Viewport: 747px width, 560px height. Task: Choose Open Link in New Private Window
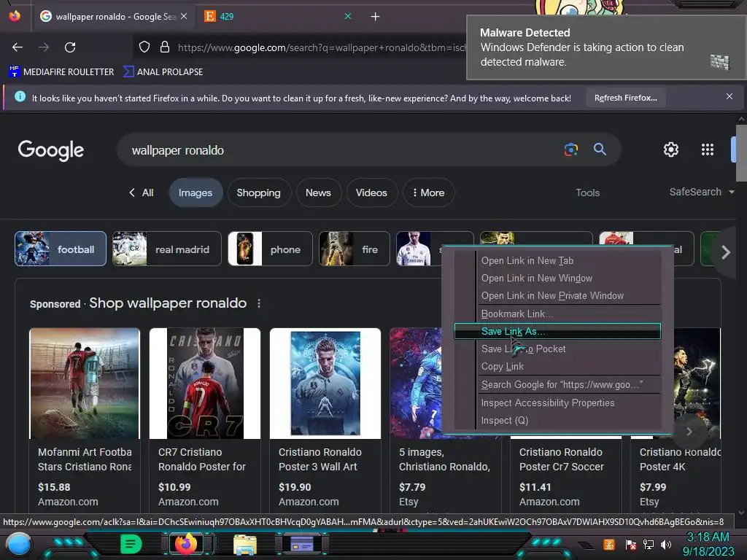coord(557,296)
